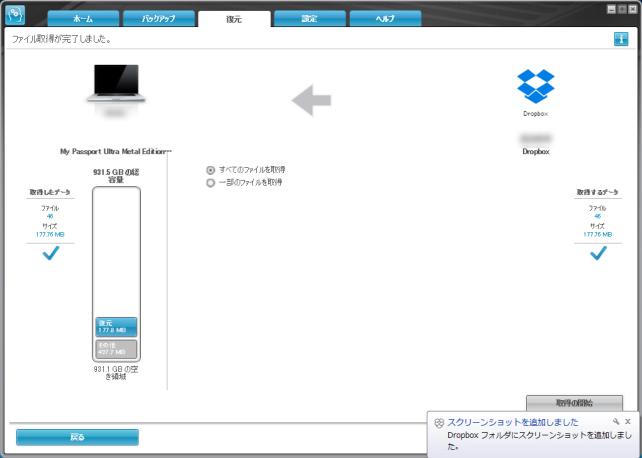Click right 177.76 MB size value
Viewport: 642px width, 458px height.
tap(597, 235)
